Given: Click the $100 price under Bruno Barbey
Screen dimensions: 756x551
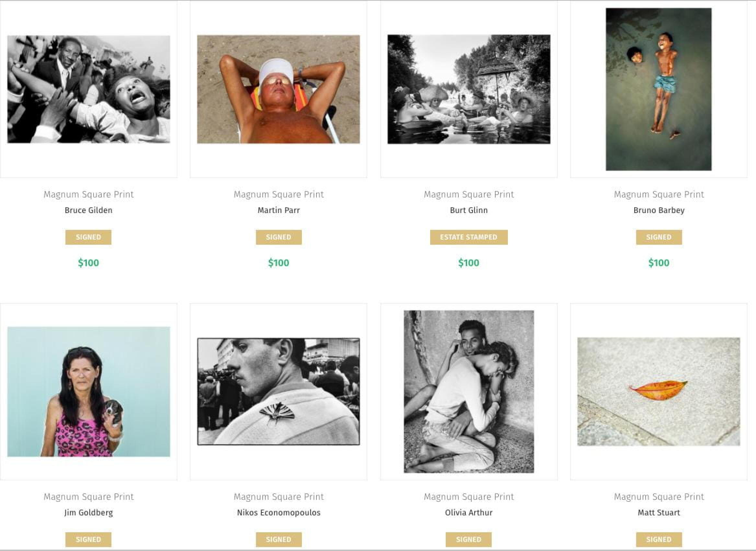Looking at the screenshot, I should coord(659,263).
